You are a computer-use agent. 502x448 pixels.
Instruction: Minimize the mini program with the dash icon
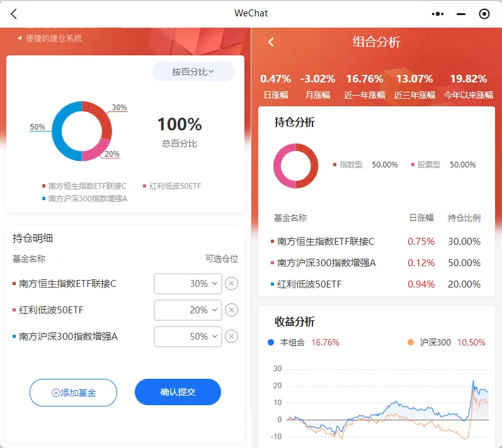[x=460, y=14]
